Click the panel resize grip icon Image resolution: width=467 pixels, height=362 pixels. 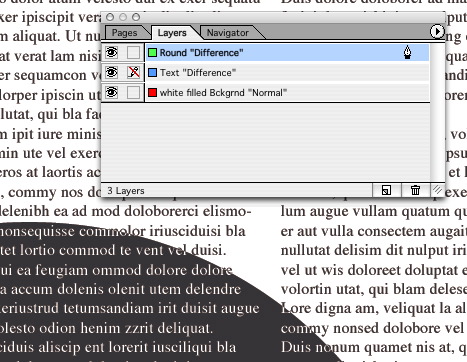437,190
